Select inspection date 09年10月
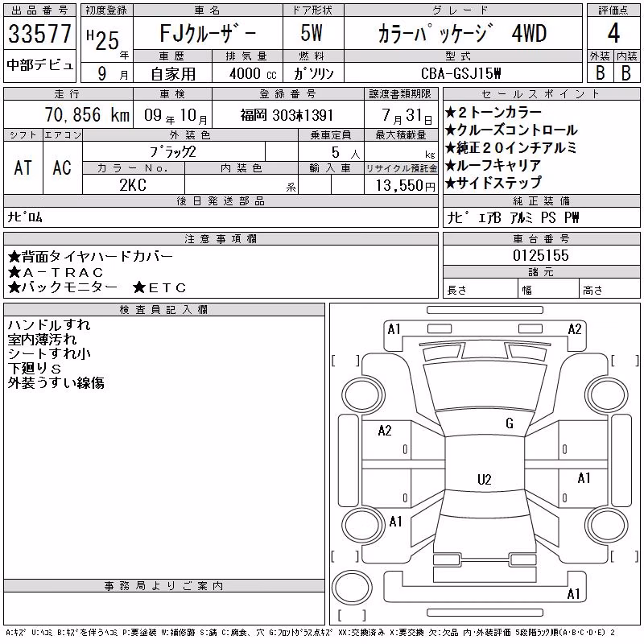Image resolution: width=644 pixels, height=644 pixels. (175, 115)
